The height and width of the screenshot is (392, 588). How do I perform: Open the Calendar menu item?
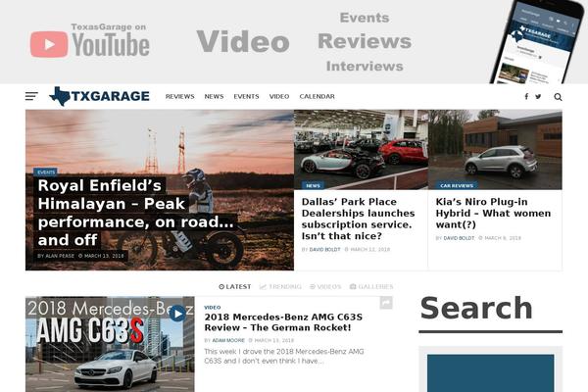pos(317,96)
